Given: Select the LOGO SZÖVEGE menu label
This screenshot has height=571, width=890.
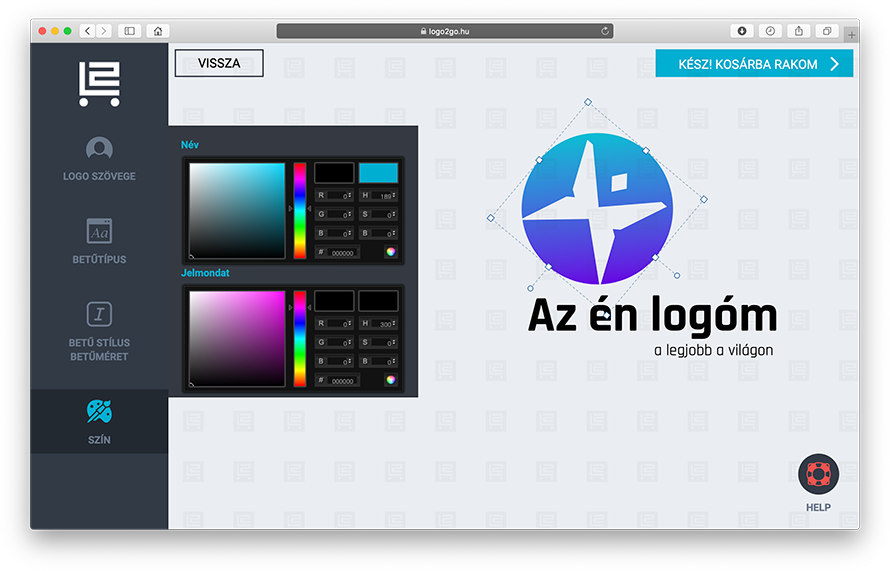Looking at the screenshot, I should click(x=99, y=176).
